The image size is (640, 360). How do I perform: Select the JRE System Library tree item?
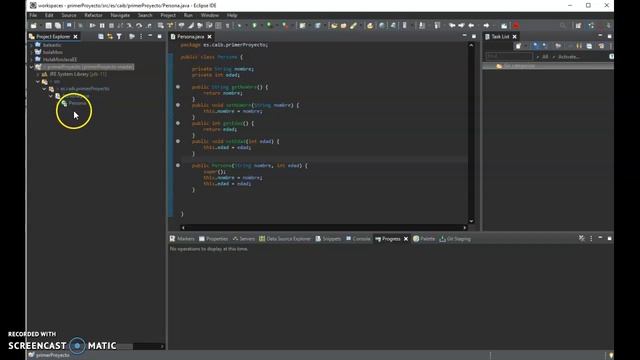click(x=75, y=74)
